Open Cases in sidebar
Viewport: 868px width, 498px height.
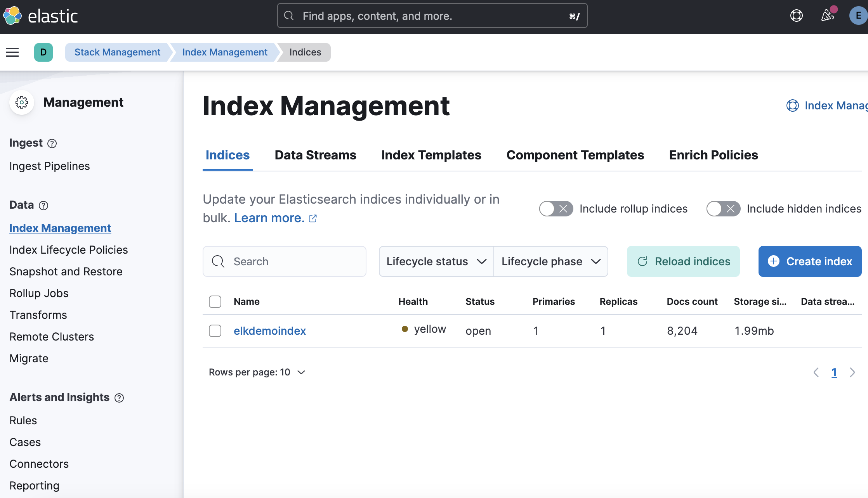[x=25, y=442]
